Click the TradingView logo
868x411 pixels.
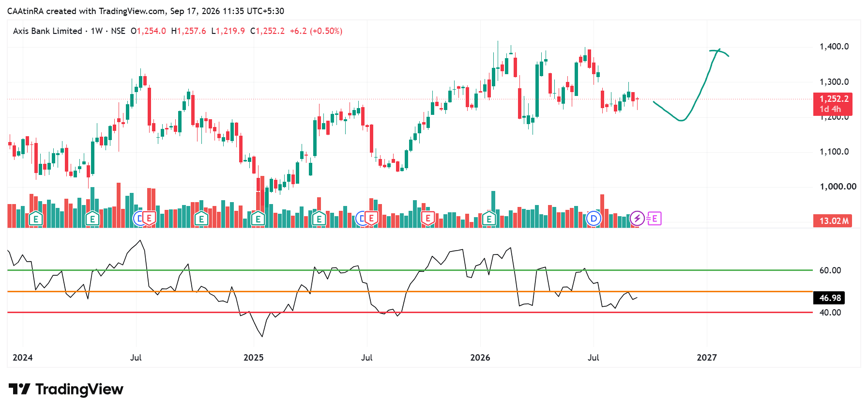coord(66,389)
